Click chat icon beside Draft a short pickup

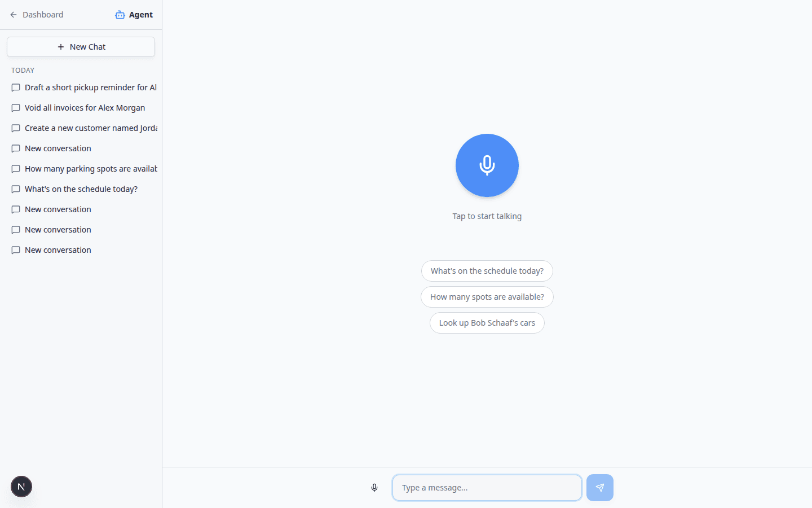pos(16,87)
